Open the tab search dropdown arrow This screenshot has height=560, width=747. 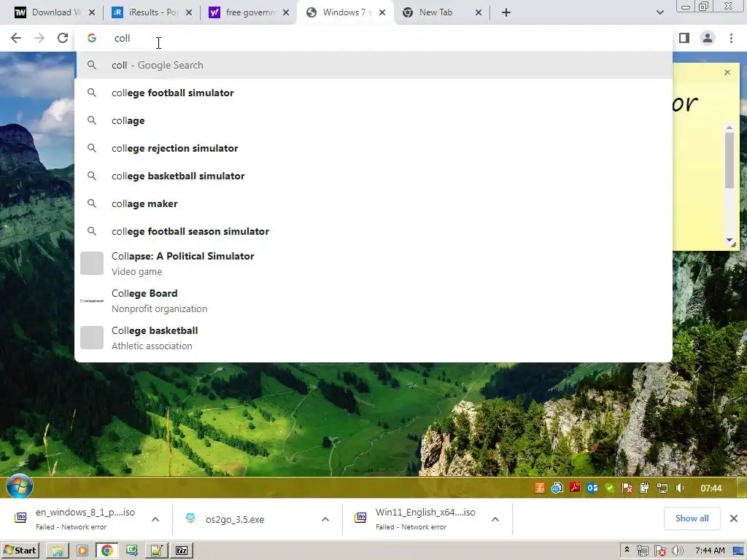click(x=659, y=13)
